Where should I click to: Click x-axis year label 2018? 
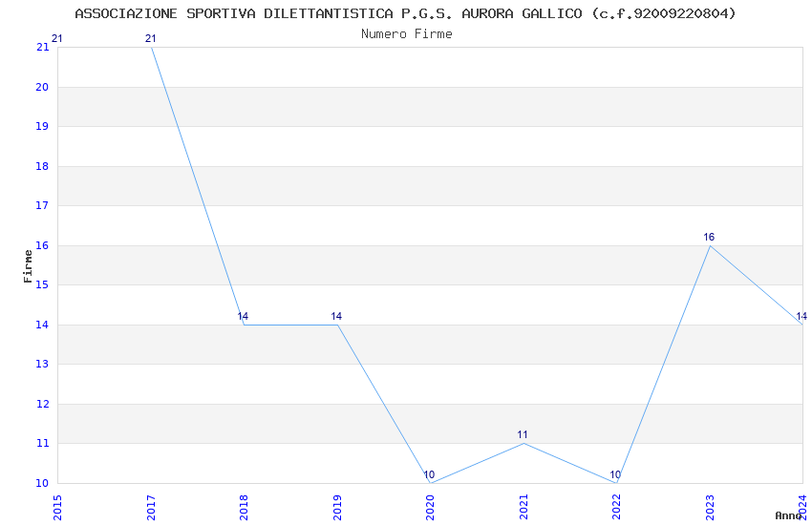click(244, 508)
